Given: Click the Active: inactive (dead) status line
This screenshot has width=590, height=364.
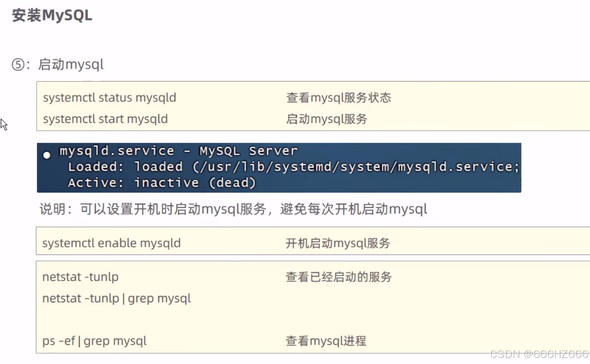Looking at the screenshot, I should [162, 183].
